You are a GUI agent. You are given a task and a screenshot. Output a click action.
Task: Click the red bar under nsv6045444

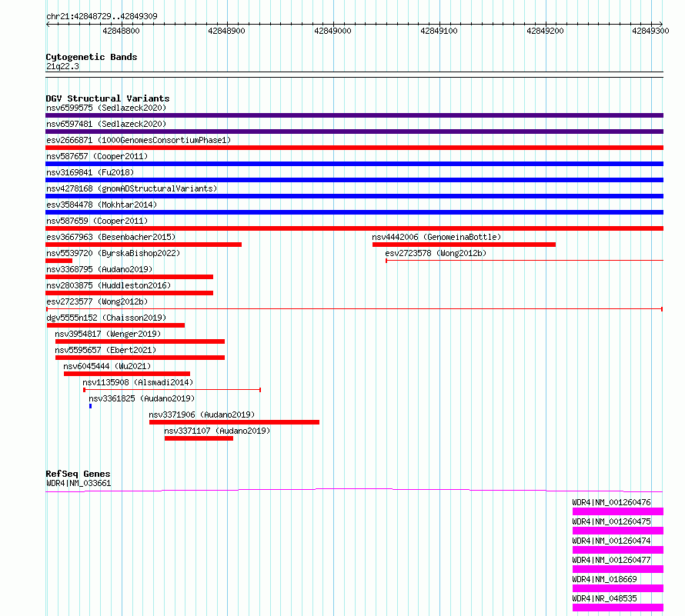pos(127,374)
